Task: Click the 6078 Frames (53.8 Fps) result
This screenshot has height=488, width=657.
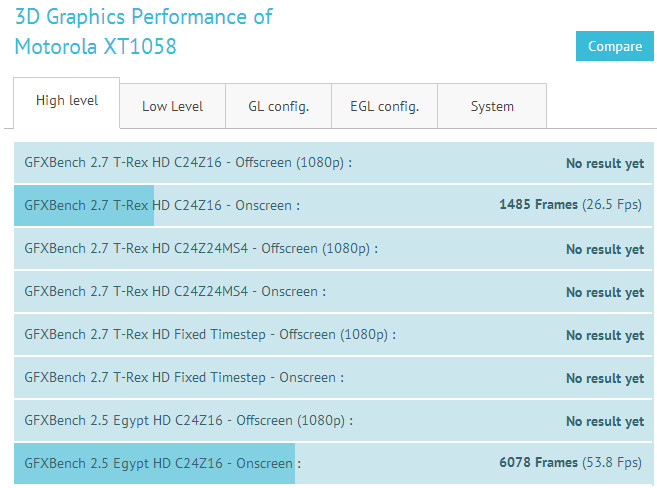Action: coord(570,462)
